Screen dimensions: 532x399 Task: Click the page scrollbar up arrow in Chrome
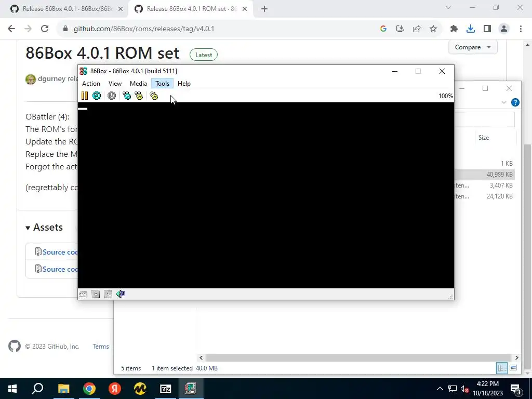[528, 45]
